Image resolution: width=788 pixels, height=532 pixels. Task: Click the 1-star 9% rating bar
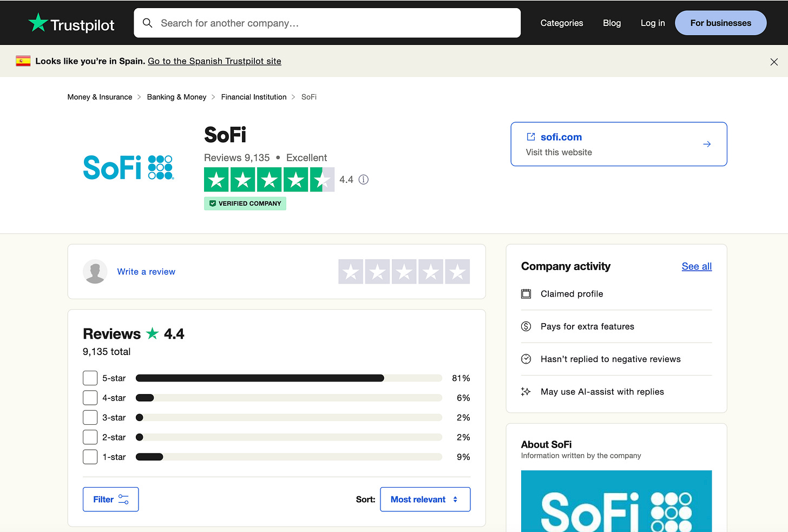(x=289, y=457)
